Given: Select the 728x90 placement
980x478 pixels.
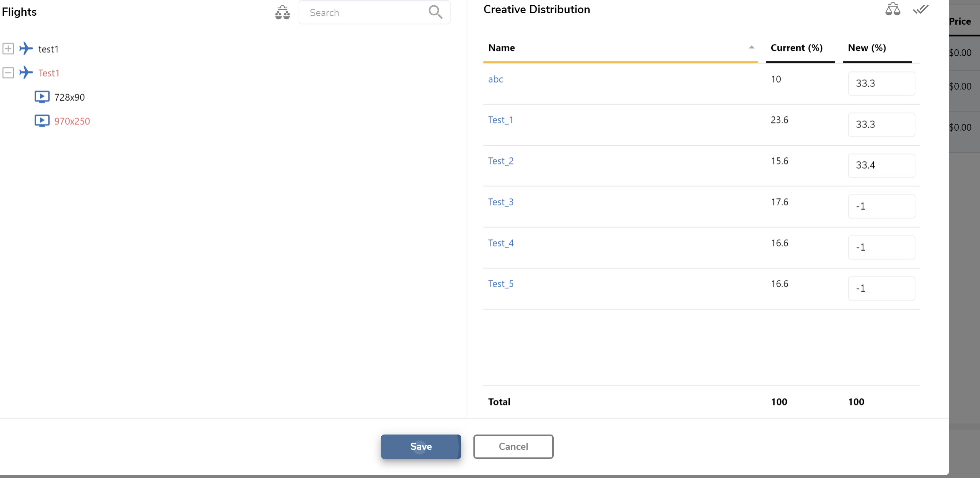Looking at the screenshot, I should (x=69, y=97).
